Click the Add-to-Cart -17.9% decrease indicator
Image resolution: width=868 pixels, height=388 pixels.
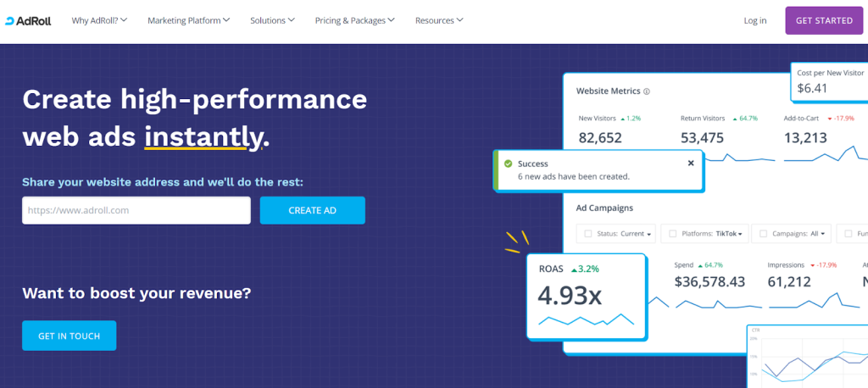(x=840, y=119)
